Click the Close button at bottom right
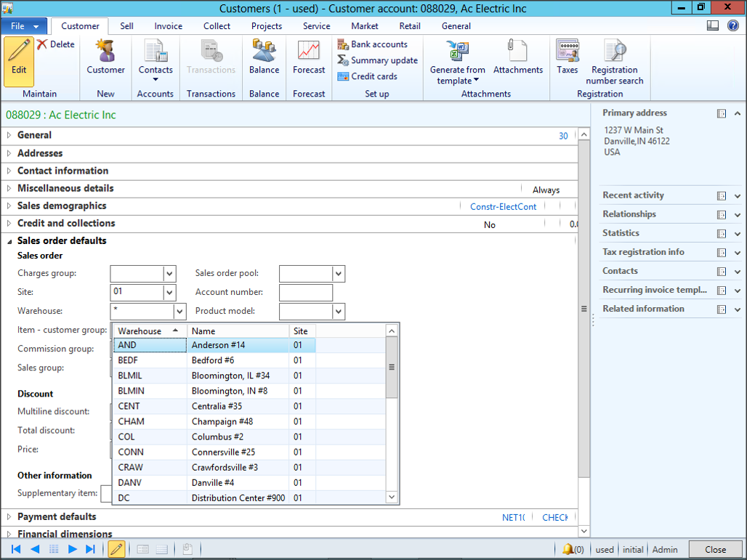The image size is (747, 560). coord(715,549)
